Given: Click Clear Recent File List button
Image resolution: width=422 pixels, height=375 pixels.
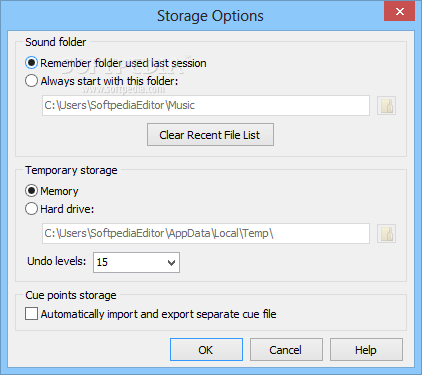Looking at the screenshot, I should (210, 135).
